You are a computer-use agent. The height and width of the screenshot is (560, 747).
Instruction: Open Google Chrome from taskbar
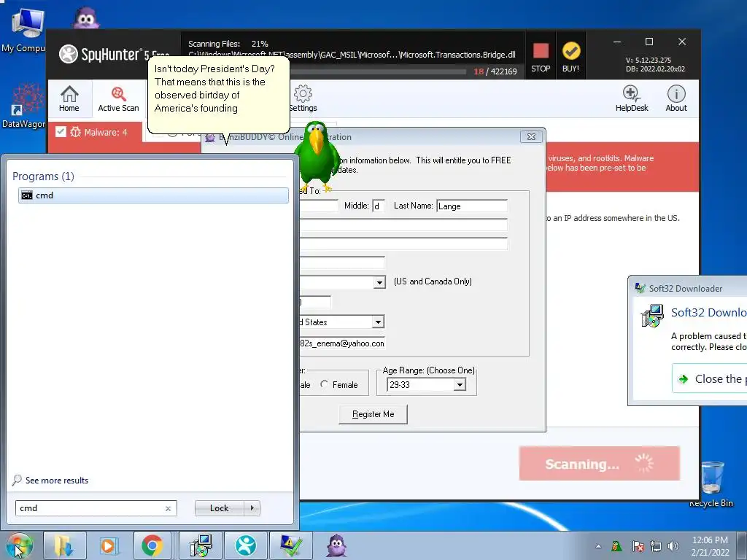click(x=152, y=545)
